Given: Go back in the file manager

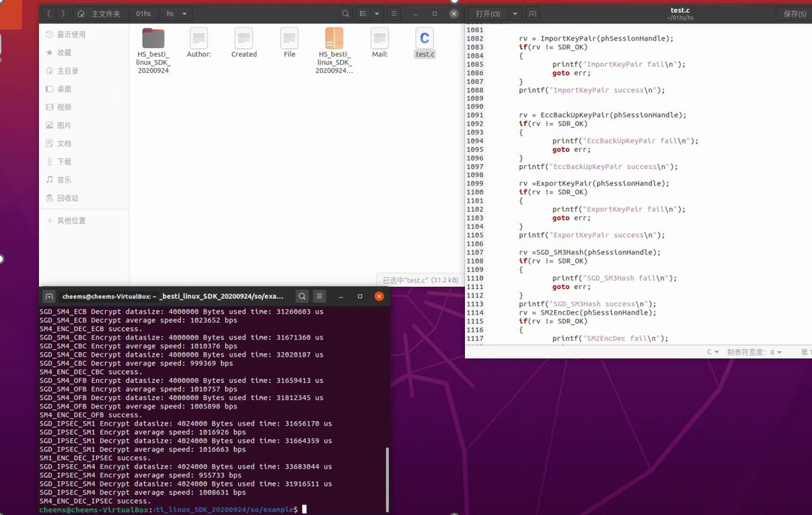Looking at the screenshot, I should coord(49,14).
